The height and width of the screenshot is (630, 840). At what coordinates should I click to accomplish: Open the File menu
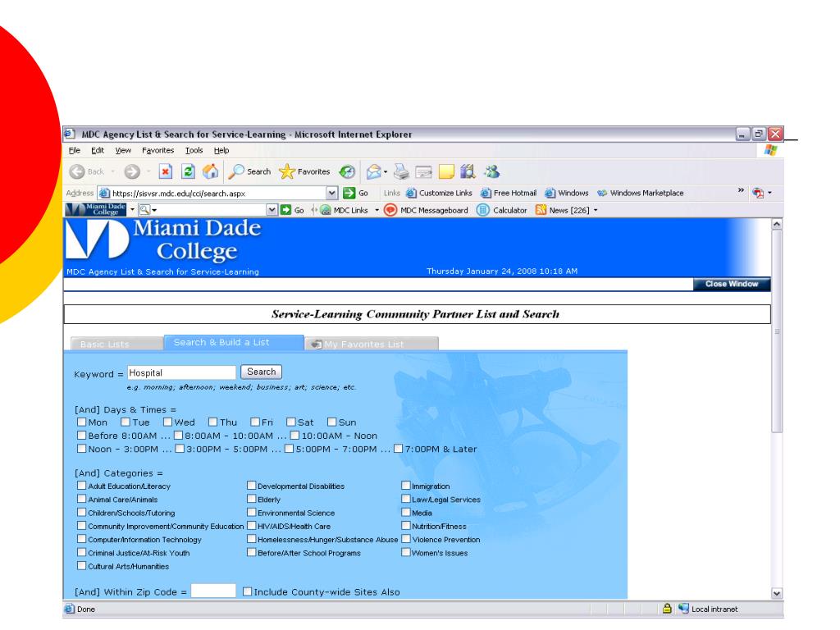tap(75, 151)
